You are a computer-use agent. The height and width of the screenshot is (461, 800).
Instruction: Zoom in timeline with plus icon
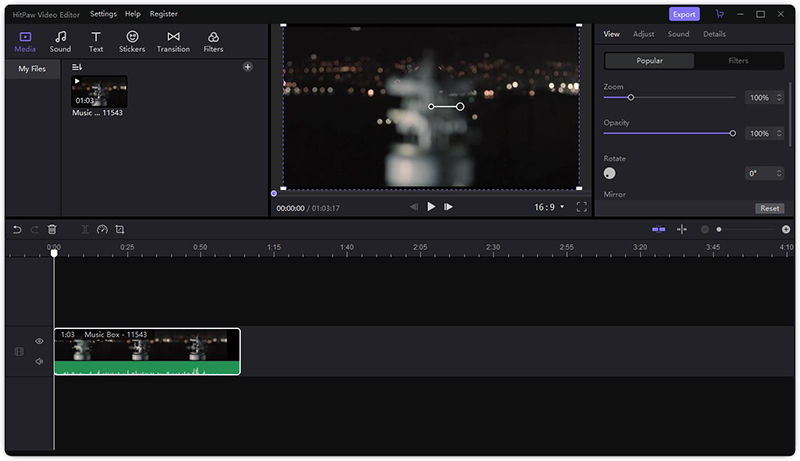click(x=786, y=229)
